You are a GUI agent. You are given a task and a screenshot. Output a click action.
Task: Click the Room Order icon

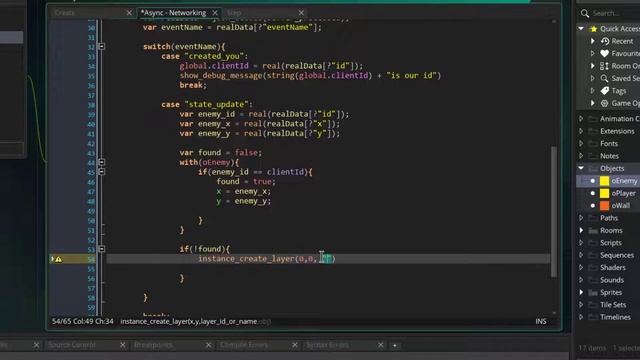(604, 66)
